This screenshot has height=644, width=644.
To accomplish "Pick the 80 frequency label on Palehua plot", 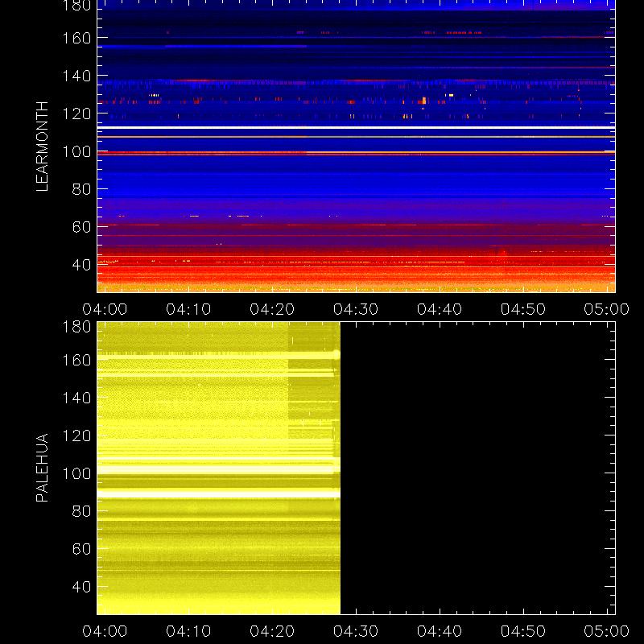I will (x=81, y=511).
